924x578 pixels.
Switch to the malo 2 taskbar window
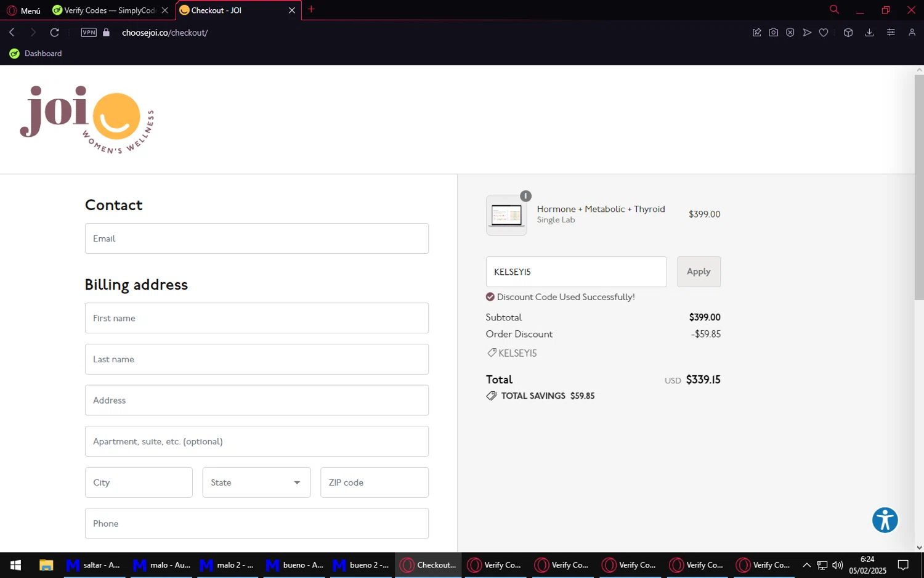coord(227,565)
